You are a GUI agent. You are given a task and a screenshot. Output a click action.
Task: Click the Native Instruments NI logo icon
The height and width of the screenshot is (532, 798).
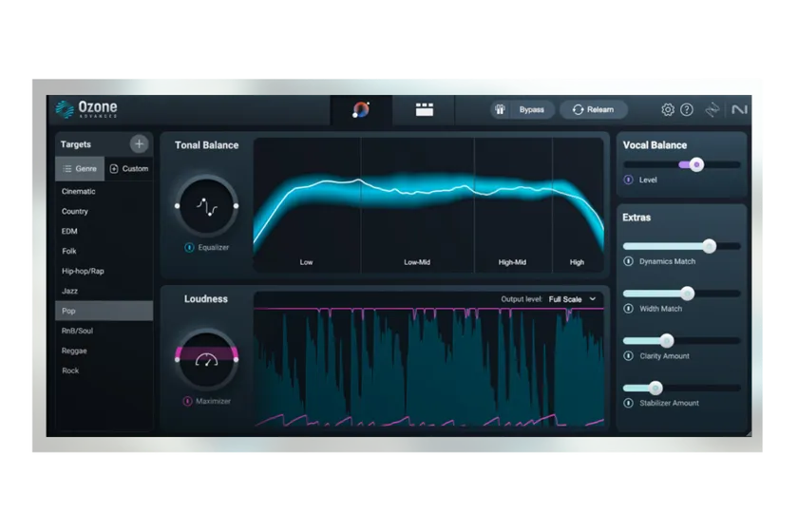(739, 109)
